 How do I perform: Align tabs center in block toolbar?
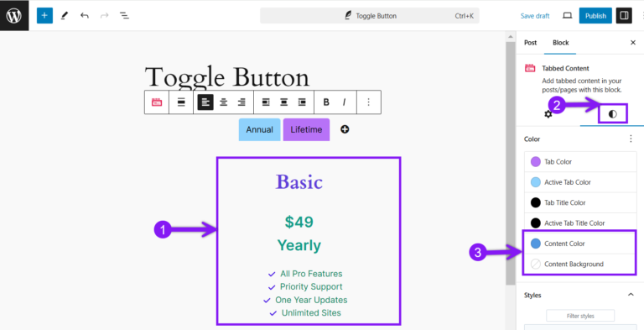[x=223, y=102]
